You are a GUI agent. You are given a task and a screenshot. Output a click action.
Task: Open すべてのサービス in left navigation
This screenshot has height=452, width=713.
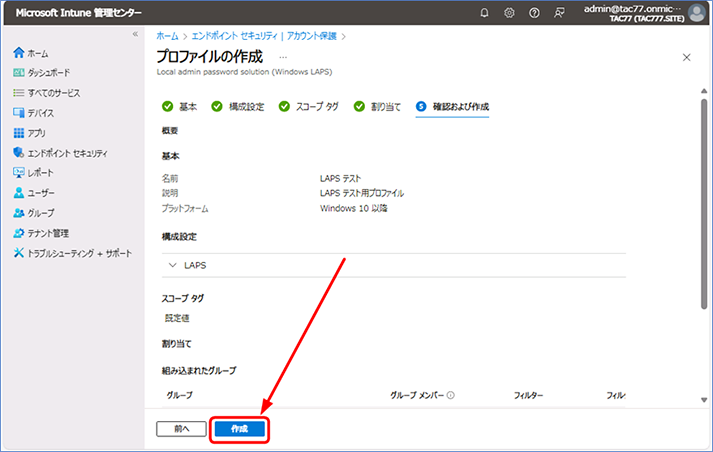54,93
